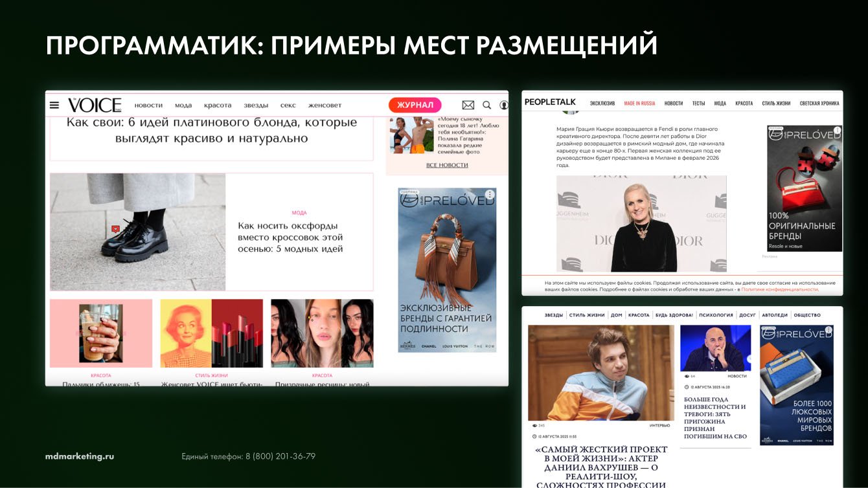
Task: Click the red comment badge on the oxfords photo
Action: point(115,228)
